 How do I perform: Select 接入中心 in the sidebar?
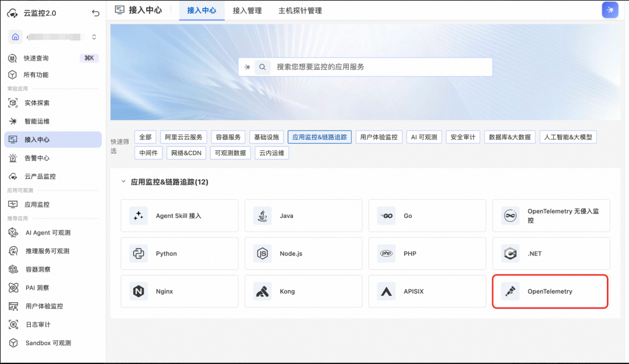click(x=53, y=140)
